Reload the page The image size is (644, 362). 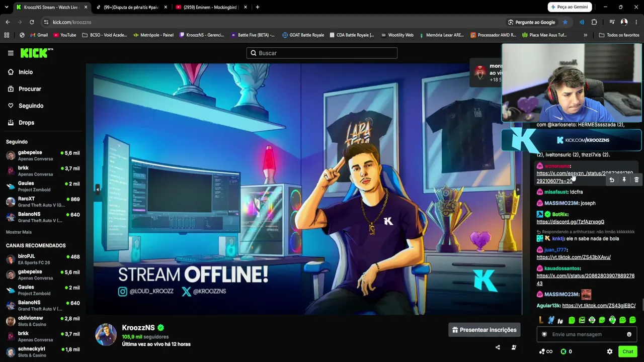(x=32, y=22)
